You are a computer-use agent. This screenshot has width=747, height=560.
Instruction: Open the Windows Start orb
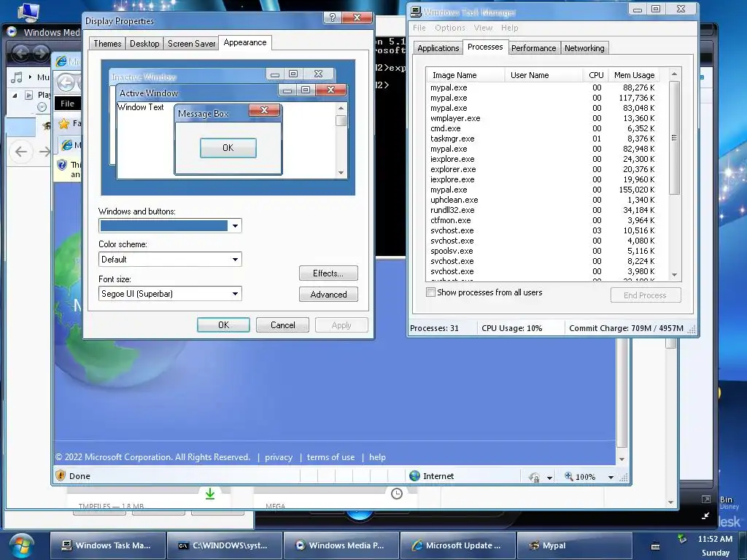[21, 545]
